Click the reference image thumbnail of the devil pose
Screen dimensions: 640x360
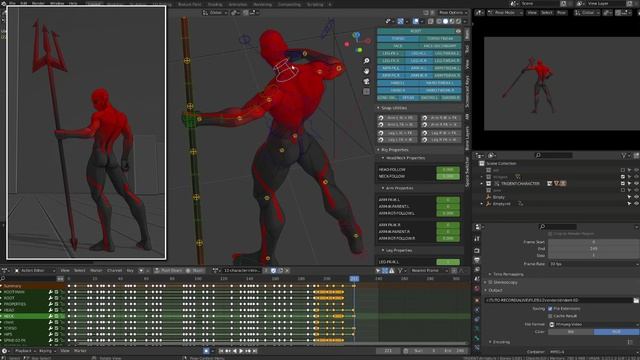pos(86,133)
